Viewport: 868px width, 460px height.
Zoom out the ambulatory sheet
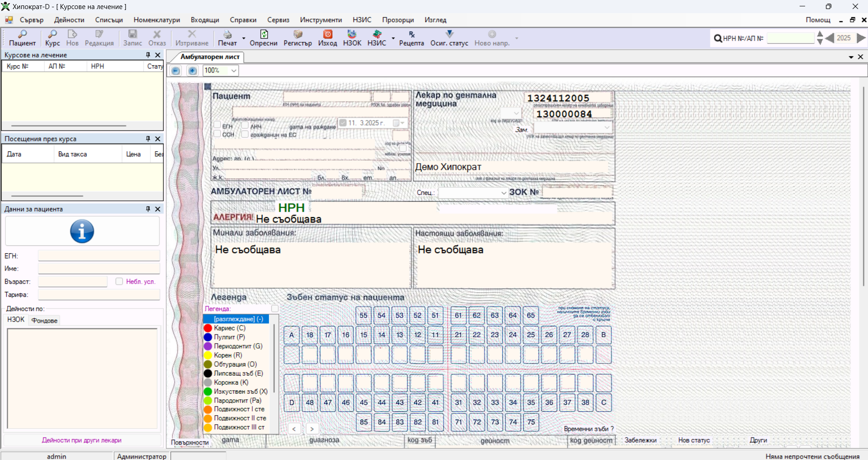click(x=176, y=71)
